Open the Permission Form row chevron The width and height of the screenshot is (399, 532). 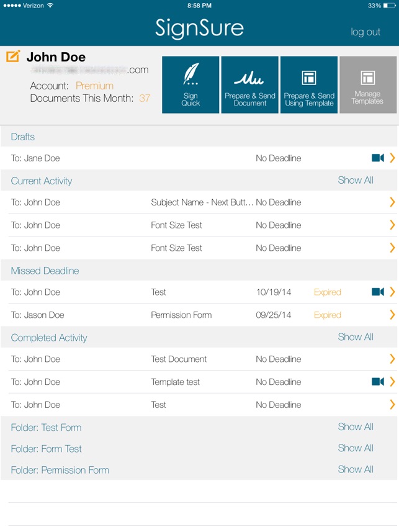392,315
